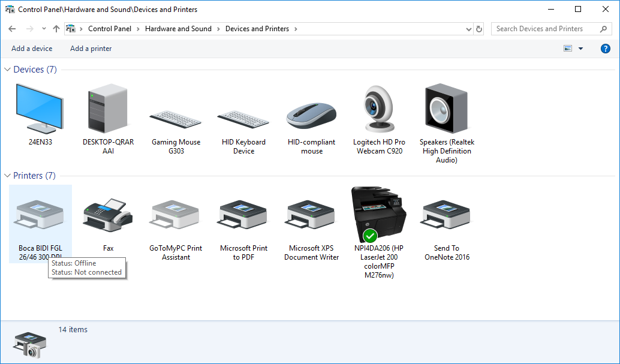Open the view options dropdown arrow
Viewport: 620px width, 364px height.
580,48
